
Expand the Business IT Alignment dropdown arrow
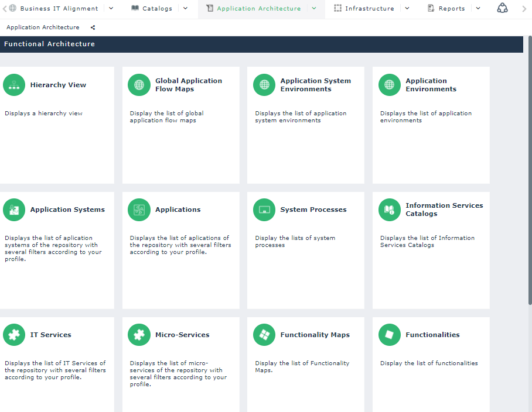(x=111, y=8)
